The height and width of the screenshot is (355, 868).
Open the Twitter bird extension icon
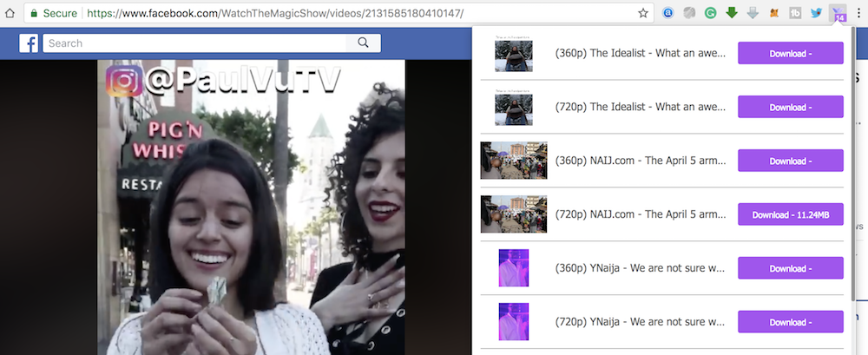coord(816,13)
